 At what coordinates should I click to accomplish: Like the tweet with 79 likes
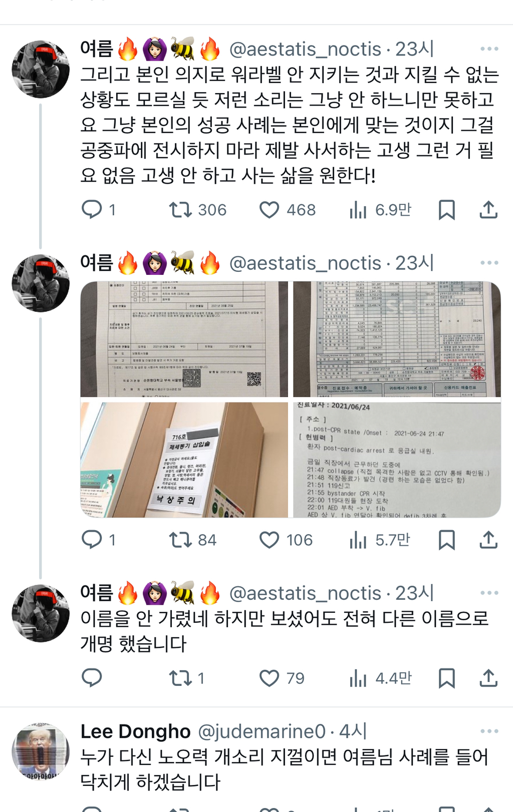pos(269,678)
